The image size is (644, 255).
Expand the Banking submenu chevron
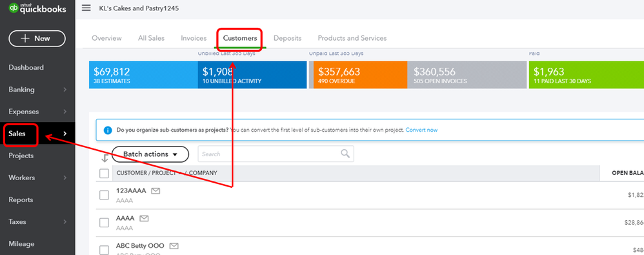(x=65, y=90)
